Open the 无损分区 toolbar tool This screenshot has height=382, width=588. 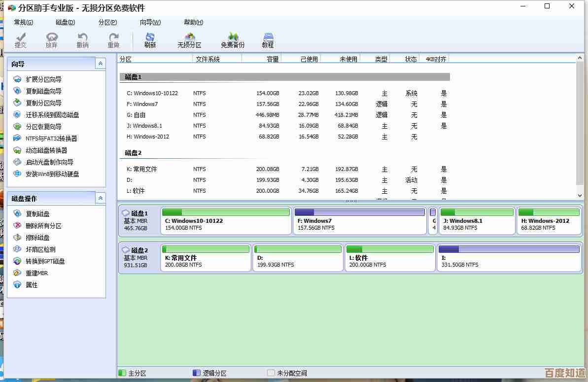(x=189, y=40)
